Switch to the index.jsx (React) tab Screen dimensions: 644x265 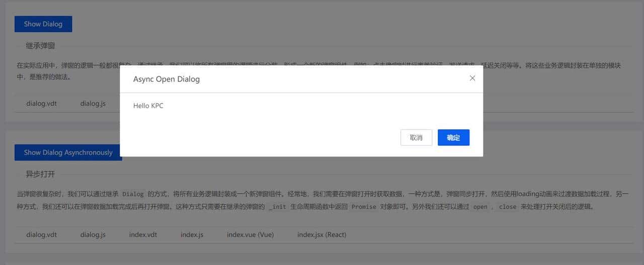(321, 234)
